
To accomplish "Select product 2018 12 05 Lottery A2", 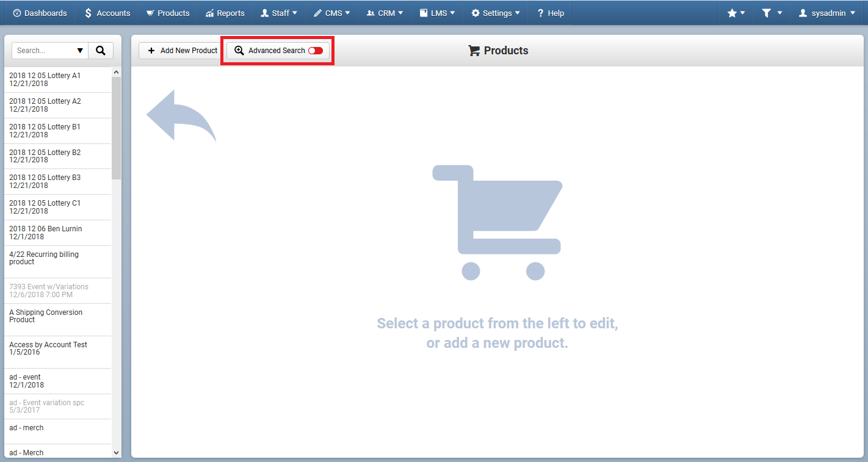I will pyautogui.click(x=58, y=105).
